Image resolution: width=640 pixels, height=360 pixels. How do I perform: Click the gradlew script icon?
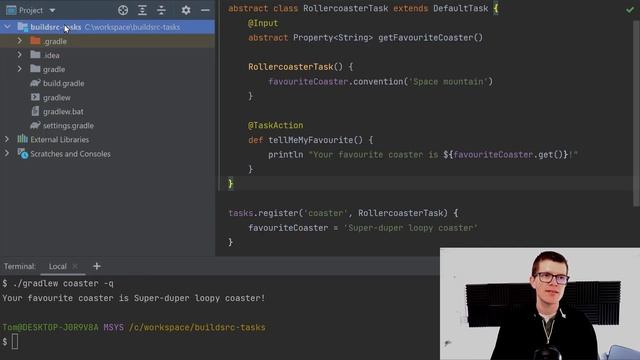(36, 97)
